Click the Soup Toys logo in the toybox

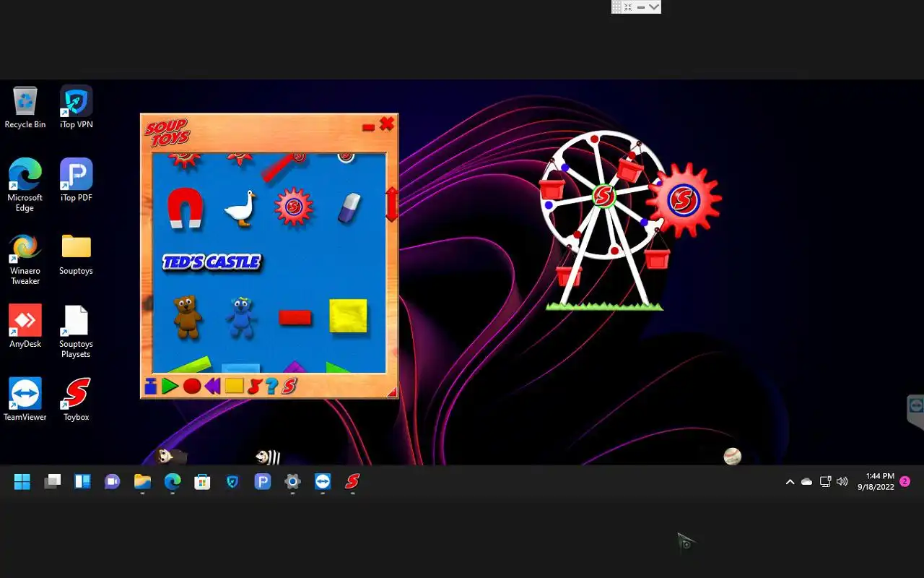click(167, 133)
